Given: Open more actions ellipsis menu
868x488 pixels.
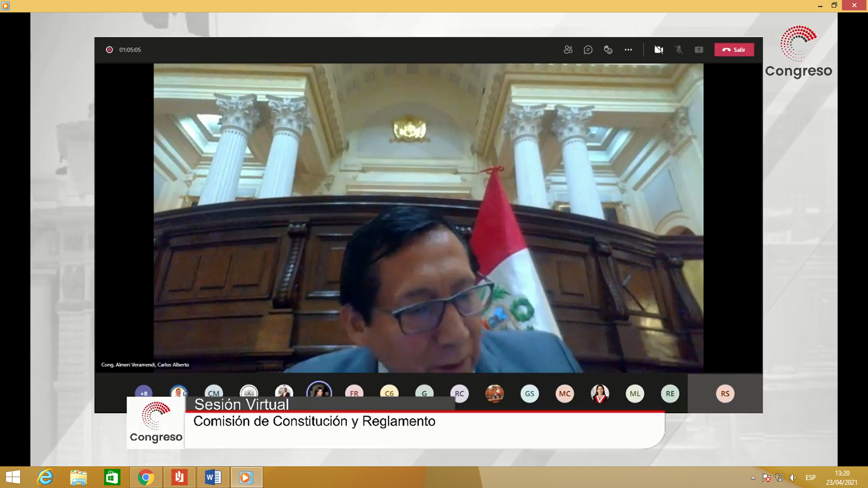Looking at the screenshot, I should tap(628, 50).
